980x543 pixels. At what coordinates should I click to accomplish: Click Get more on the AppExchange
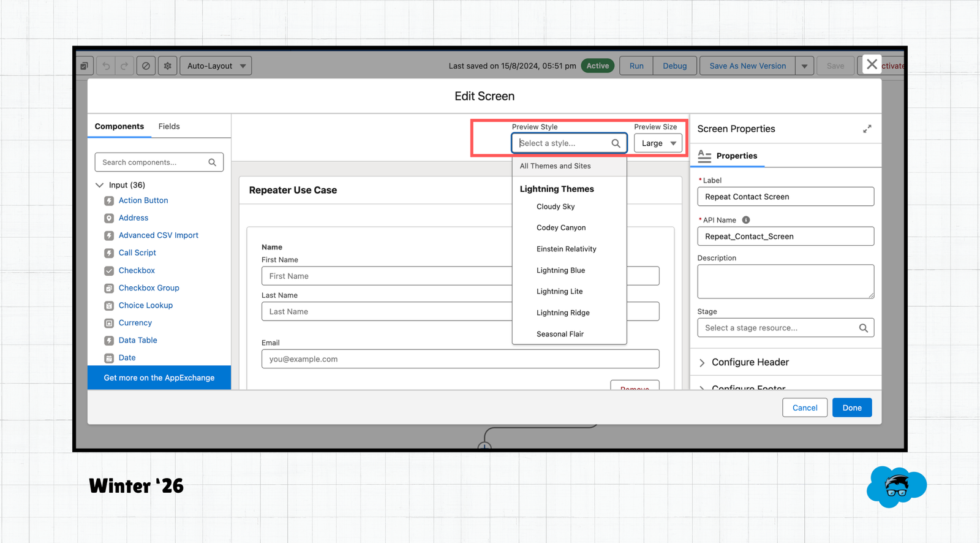click(x=159, y=378)
